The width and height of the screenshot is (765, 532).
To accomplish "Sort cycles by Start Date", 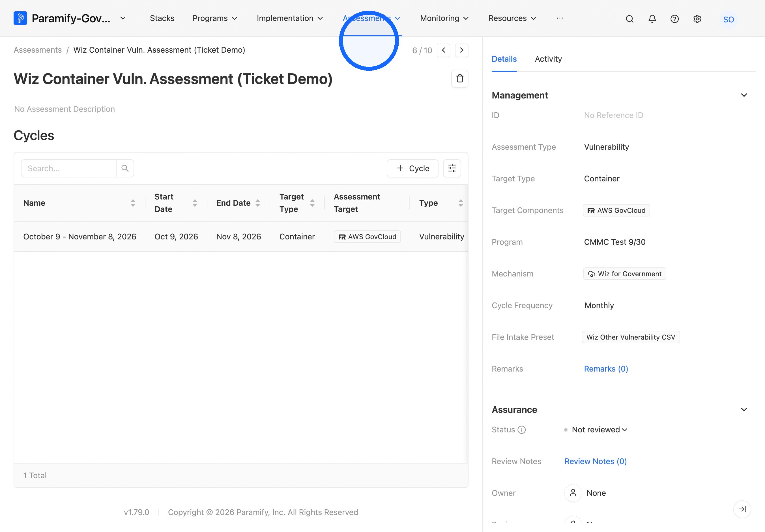I will click(195, 203).
